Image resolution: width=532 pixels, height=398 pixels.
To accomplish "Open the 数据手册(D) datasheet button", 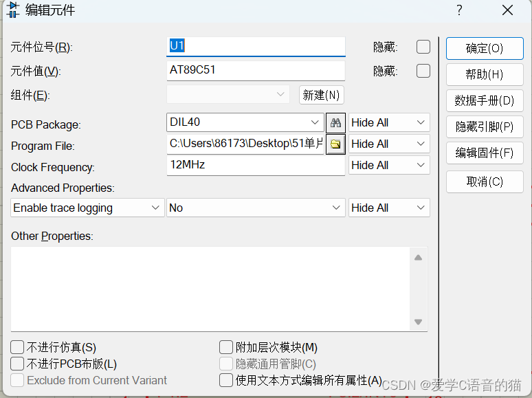I will 485,101.
